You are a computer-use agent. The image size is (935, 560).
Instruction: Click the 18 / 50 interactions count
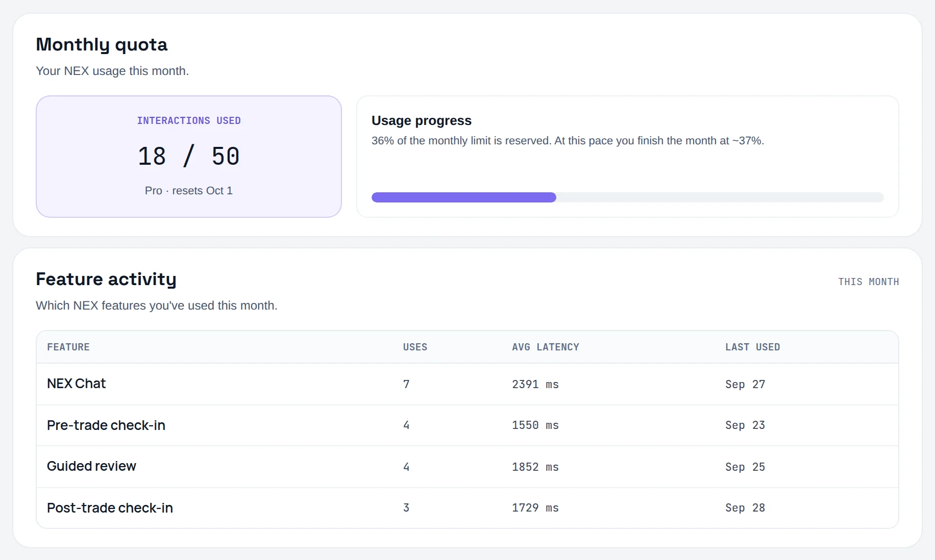[189, 156]
